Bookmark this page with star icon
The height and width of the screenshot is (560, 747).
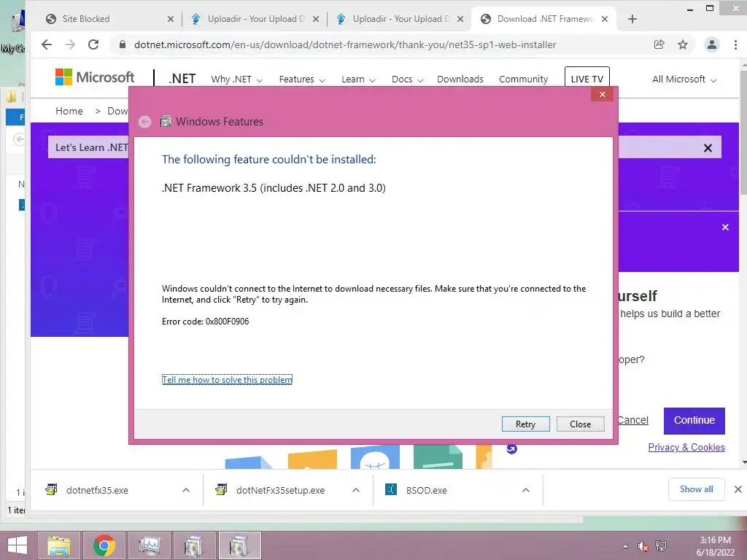[683, 44]
